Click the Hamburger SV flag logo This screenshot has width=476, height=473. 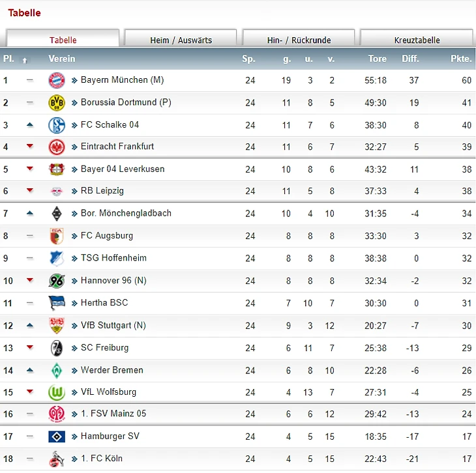coord(57,437)
